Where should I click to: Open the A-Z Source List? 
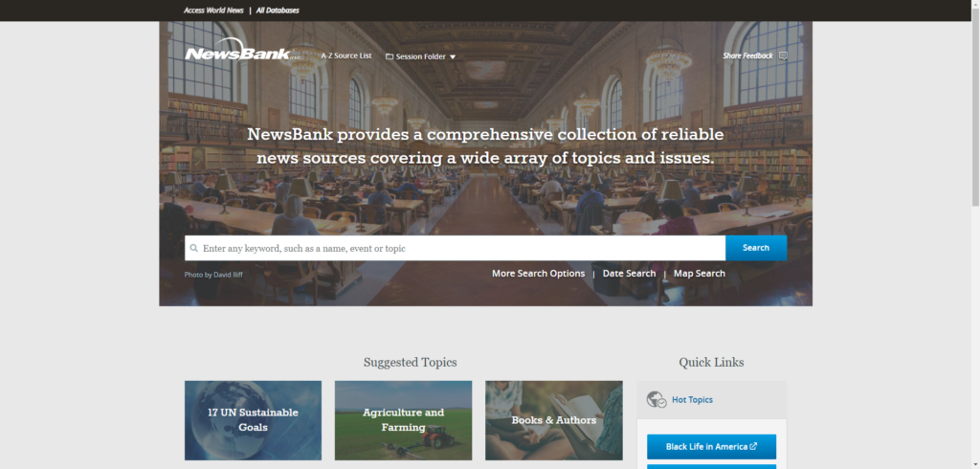pyautogui.click(x=345, y=56)
